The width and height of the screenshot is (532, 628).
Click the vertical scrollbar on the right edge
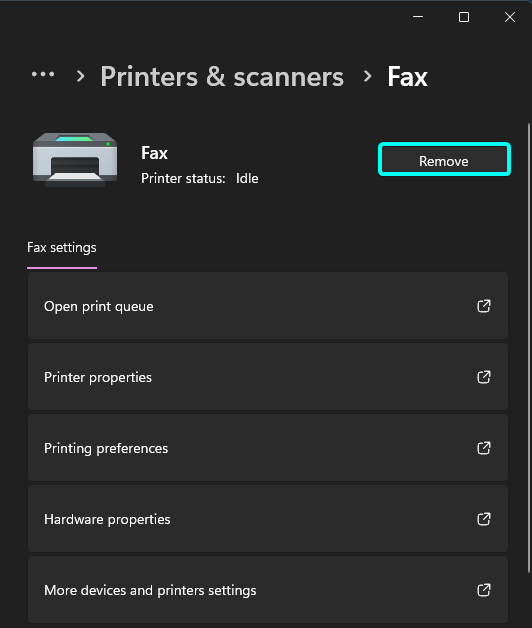[x=529, y=348]
